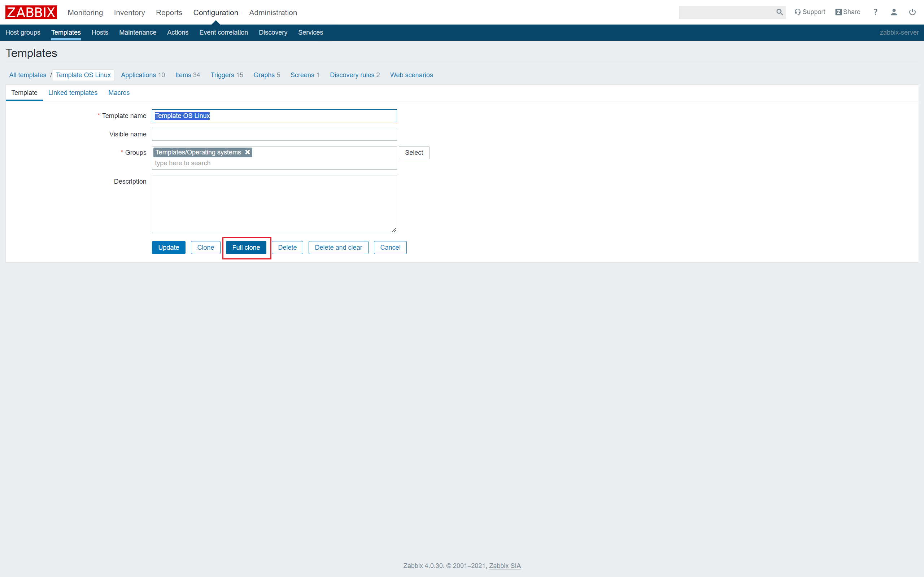Open Screens 1 link
924x577 pixels.
(x=305, y=75)
